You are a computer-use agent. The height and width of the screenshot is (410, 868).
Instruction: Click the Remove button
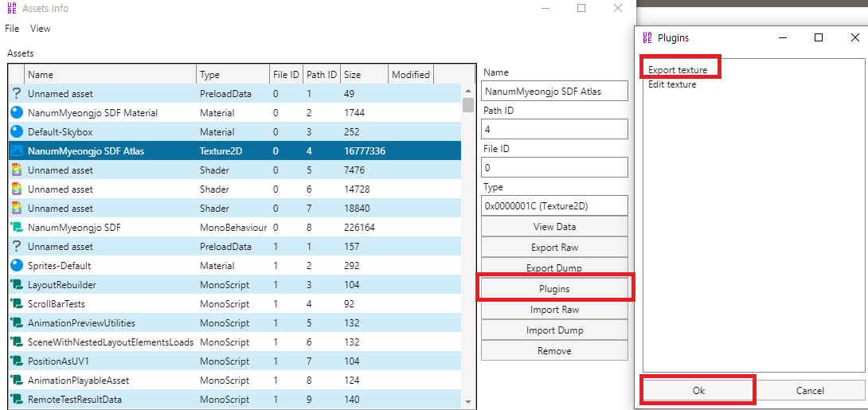[x=555, y=351]
